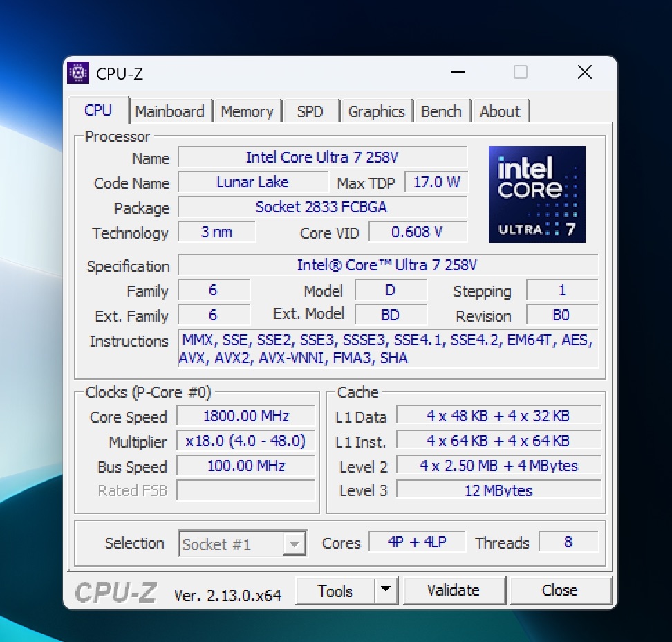
Task: Click the Cores value 4P + 4LP
Action: [x=417, y=542]
